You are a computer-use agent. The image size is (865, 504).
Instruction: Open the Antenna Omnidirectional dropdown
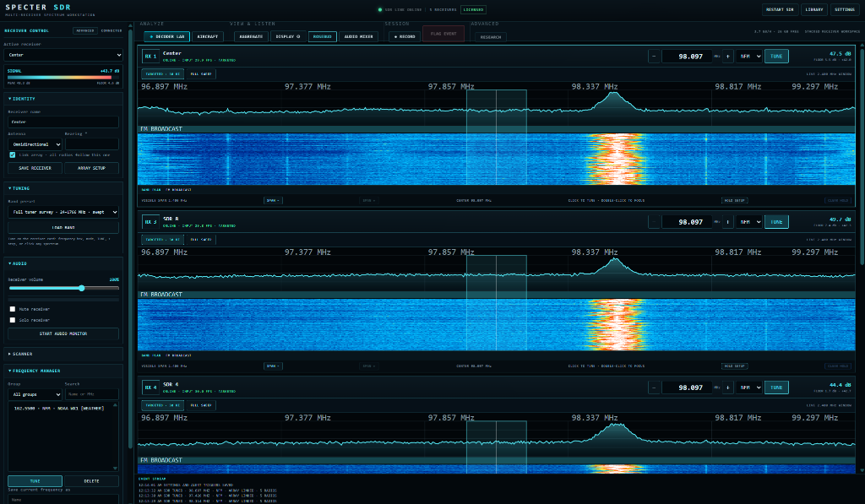coord(35,144)
